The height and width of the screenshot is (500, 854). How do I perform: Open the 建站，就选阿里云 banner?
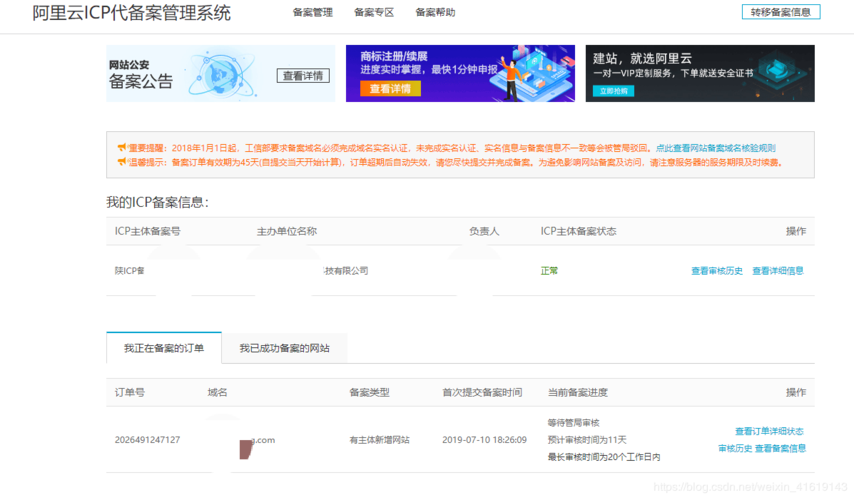tap(700, 74)
